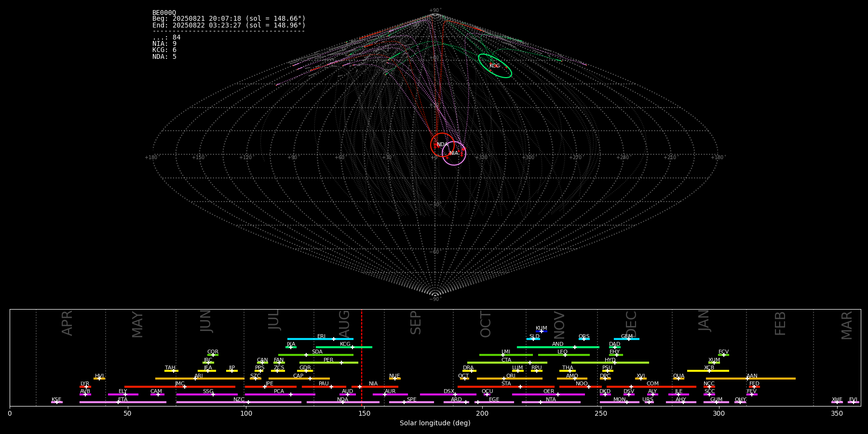Select the XCB shower bar label

[x=709, y=368]
